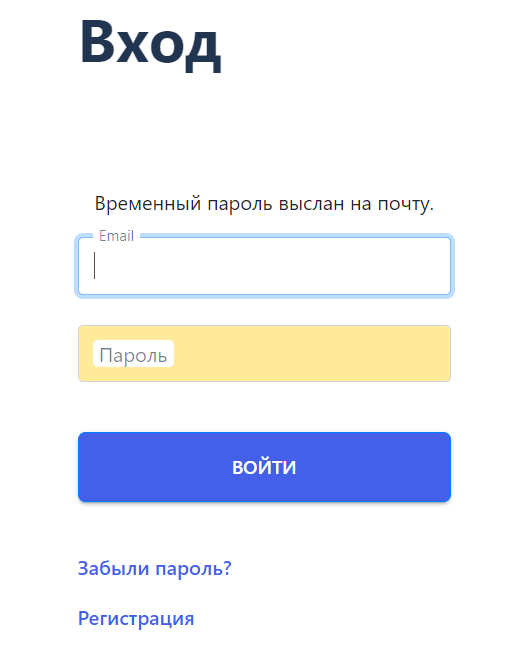Click the Пароль placeholder label
The image size is (506, 653).
click(x=133, y=355)
